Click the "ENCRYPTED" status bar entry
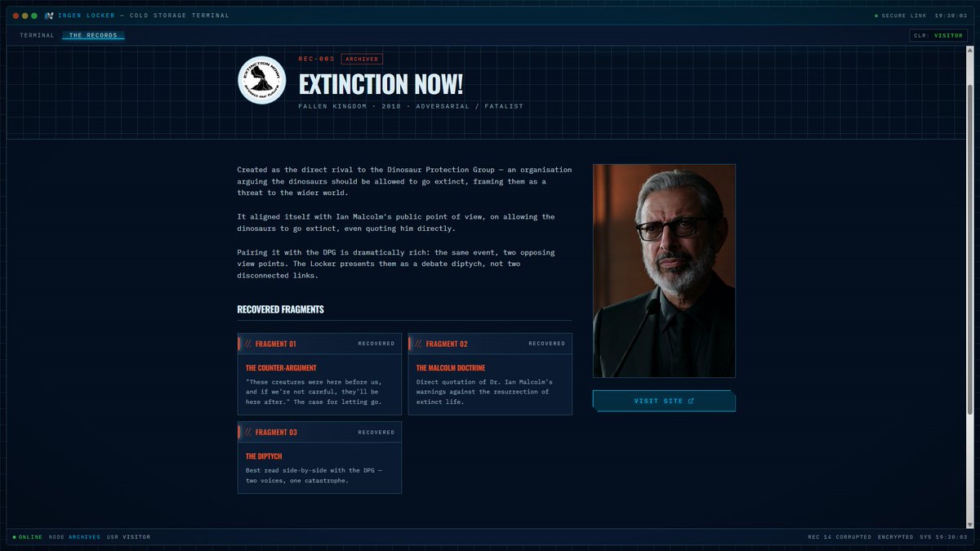980x551 pixels. click(895, 537)
